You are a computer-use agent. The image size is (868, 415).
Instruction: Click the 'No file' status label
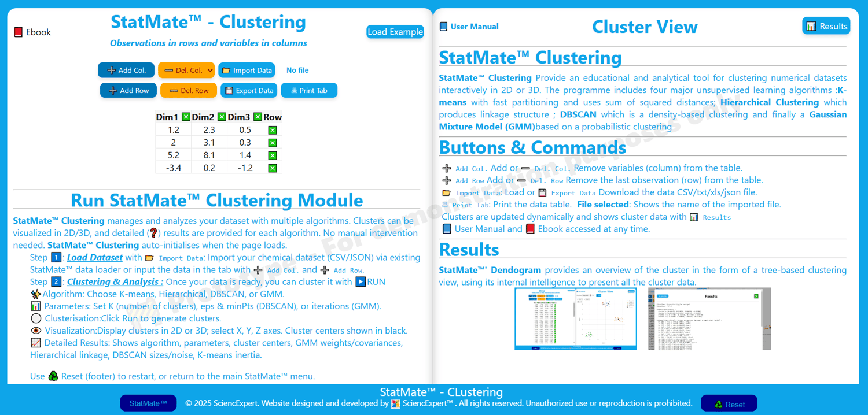point(297,71)
